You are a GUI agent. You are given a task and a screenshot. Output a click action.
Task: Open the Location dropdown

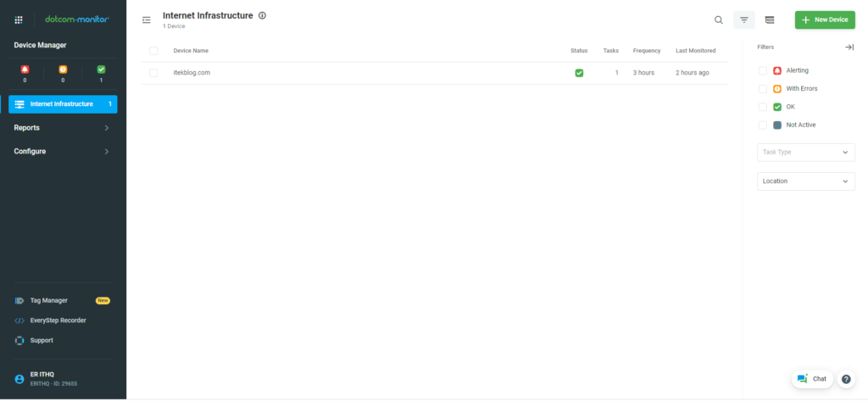click(x=806, y=181)
